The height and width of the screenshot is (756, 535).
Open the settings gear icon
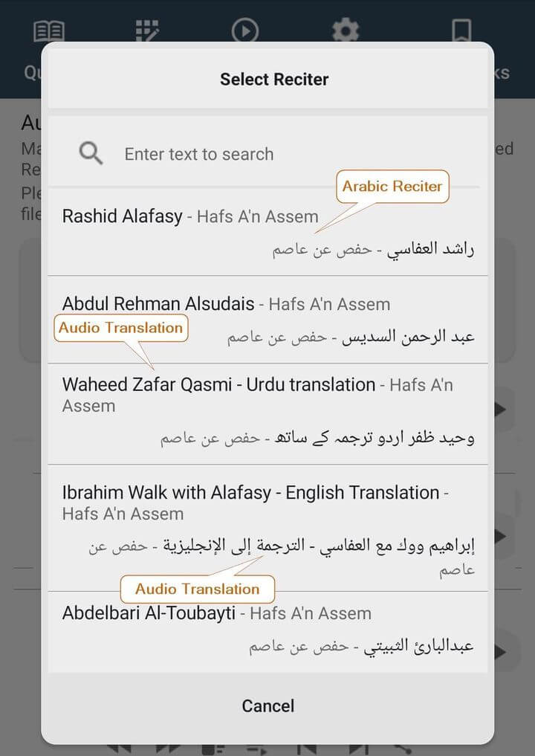tap(346, 31)
